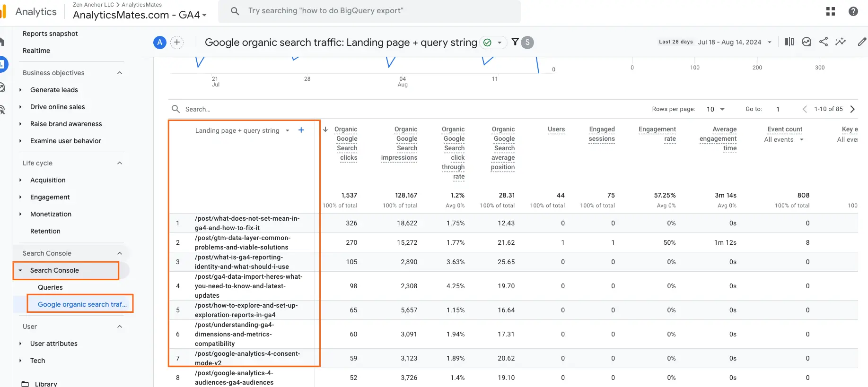Click the 'S' filter badge
868x387 pixels.
(527, 43)
